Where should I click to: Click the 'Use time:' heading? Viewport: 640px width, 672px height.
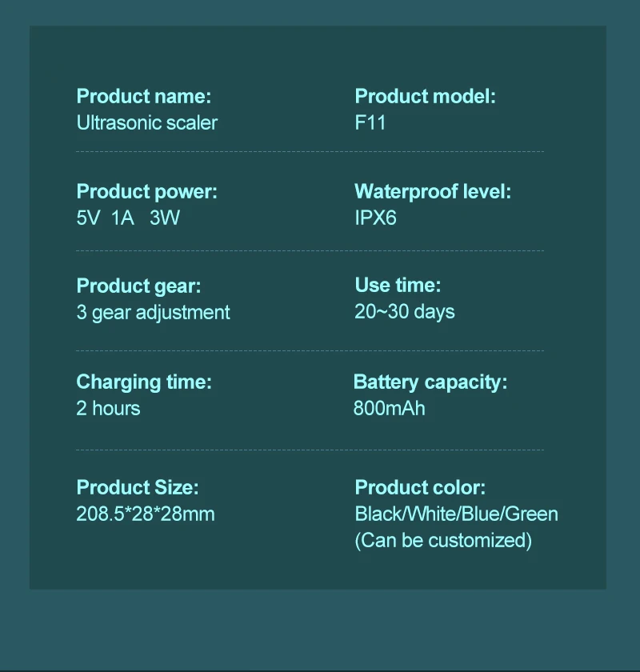tap(398, 286)
